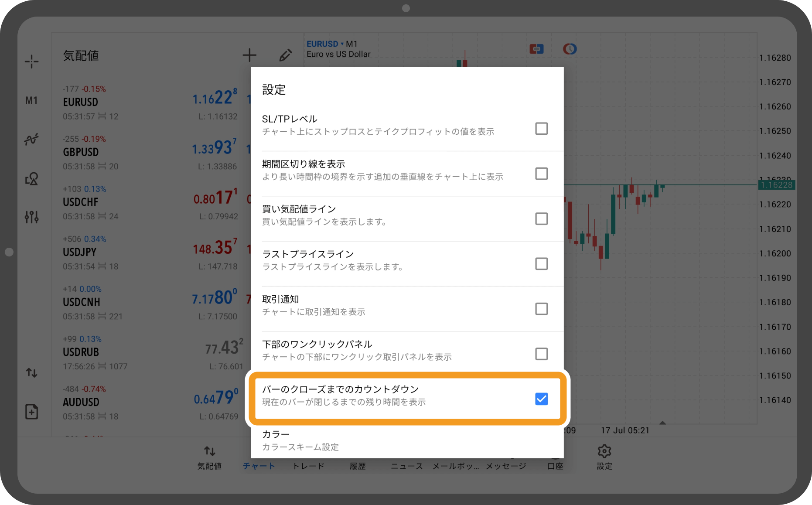Viewport: 812px width, 505px height.
Task: Open the drawing objects shapes tool
Action: [31, 179]
